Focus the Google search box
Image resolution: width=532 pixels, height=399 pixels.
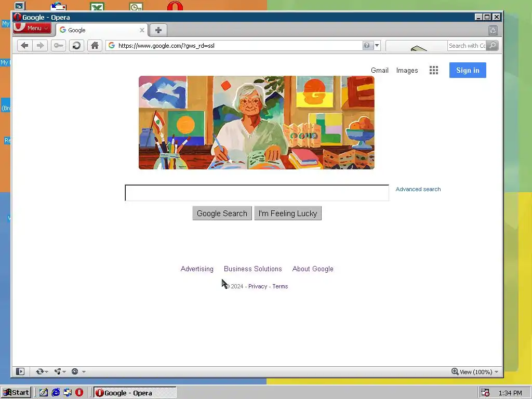[257, 193]
